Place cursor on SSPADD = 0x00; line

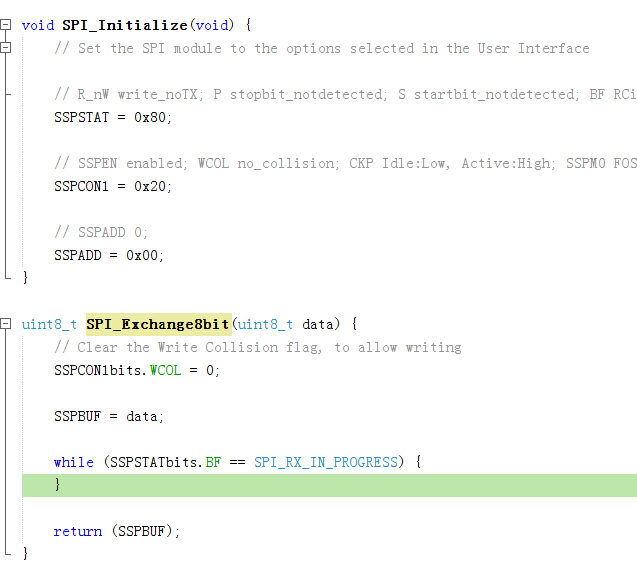click(x=109, y=256)
